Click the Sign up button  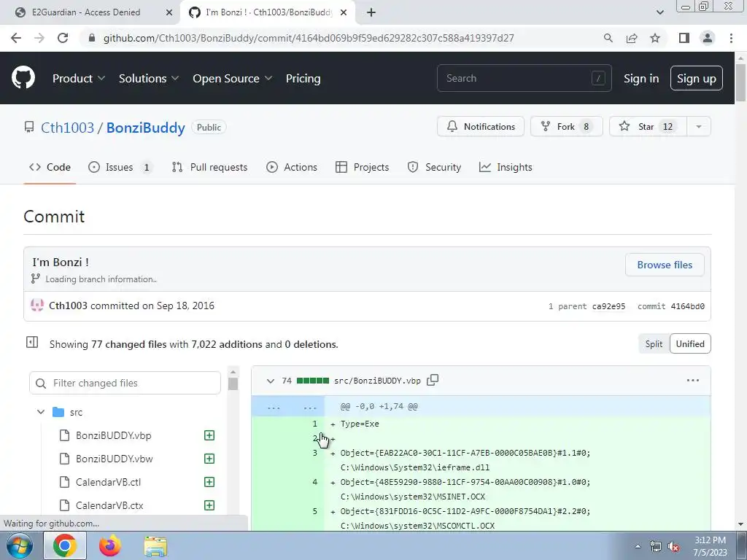[x=696, y=78]
